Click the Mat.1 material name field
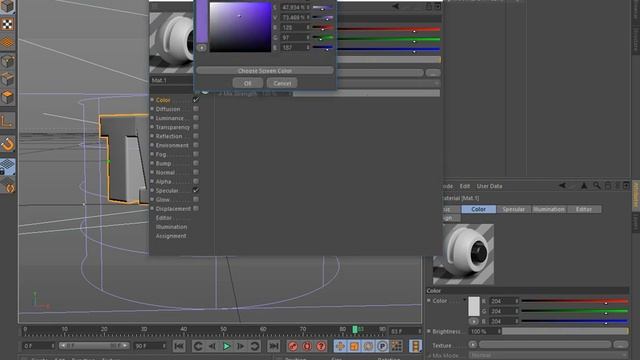 pos(171,80)
